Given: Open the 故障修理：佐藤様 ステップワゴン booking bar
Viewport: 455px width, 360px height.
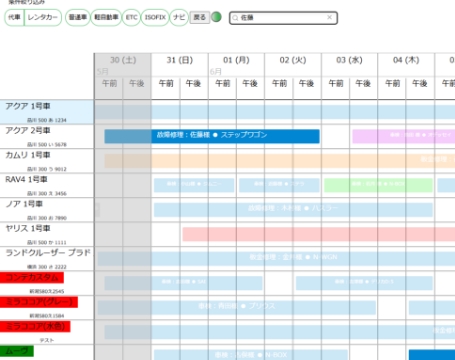Looking at the screenshot, I should tap(212, 136).
